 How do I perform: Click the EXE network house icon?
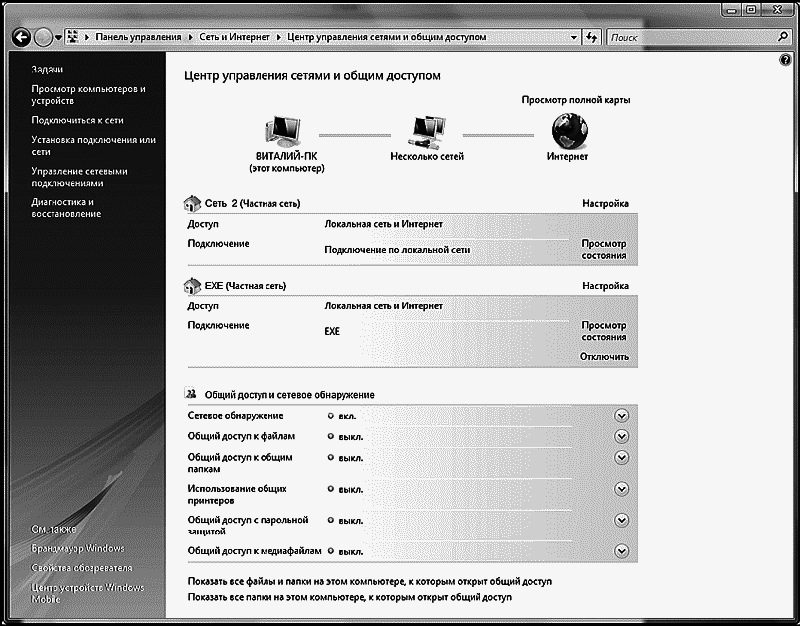tap(195, 285)
